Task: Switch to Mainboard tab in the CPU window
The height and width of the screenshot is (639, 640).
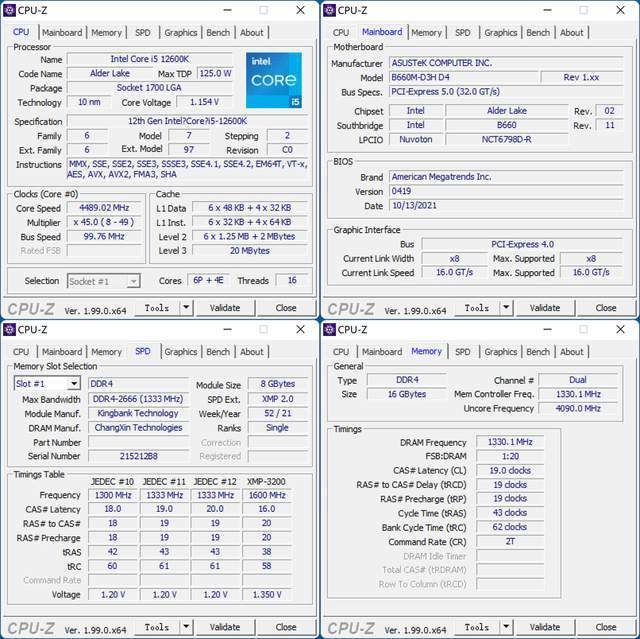Action: click(x=62, y=33)
